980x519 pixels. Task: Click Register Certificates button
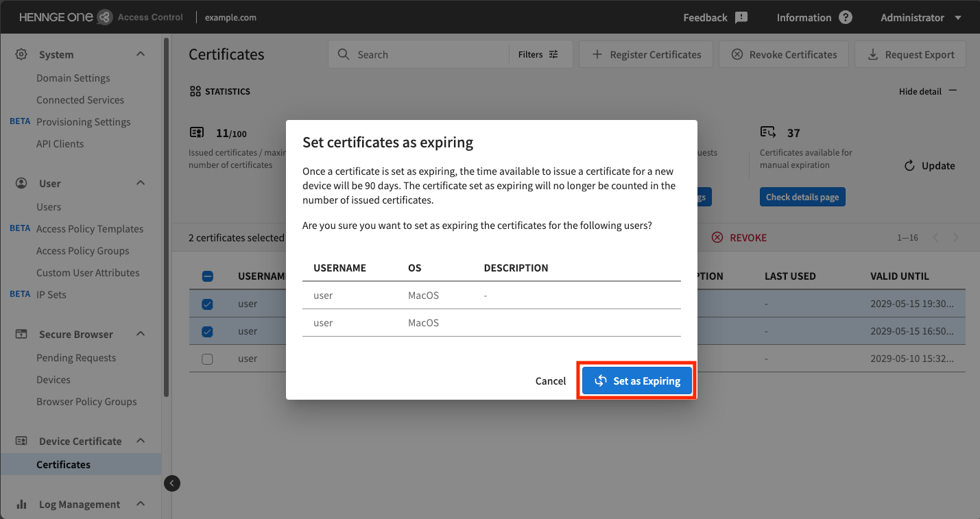click(646, 54)
